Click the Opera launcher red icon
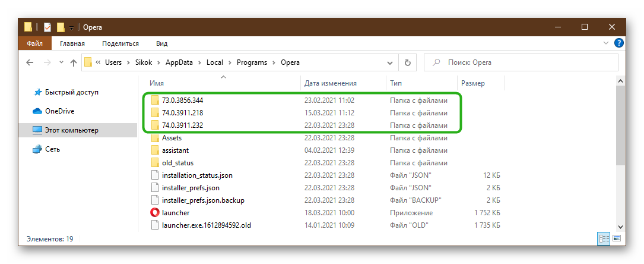This screenshot has height=264, width=644. pyautogui.click(x=154, y=213)
